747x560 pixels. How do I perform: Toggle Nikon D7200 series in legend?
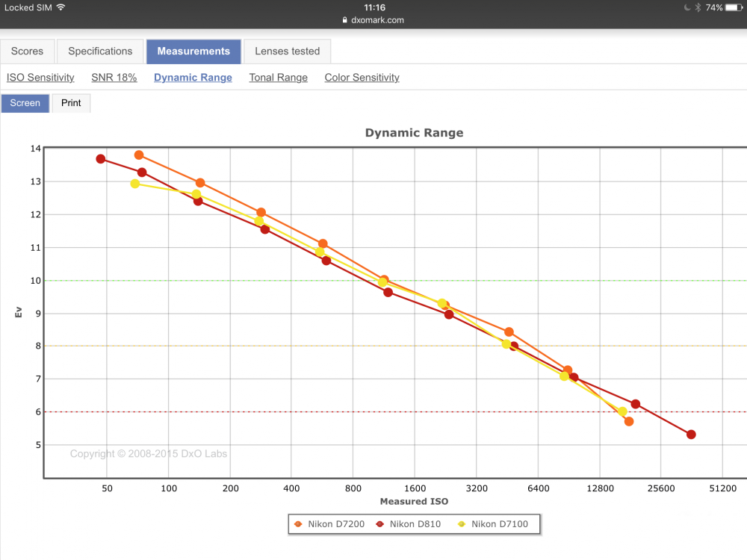[x=329, y=524]
